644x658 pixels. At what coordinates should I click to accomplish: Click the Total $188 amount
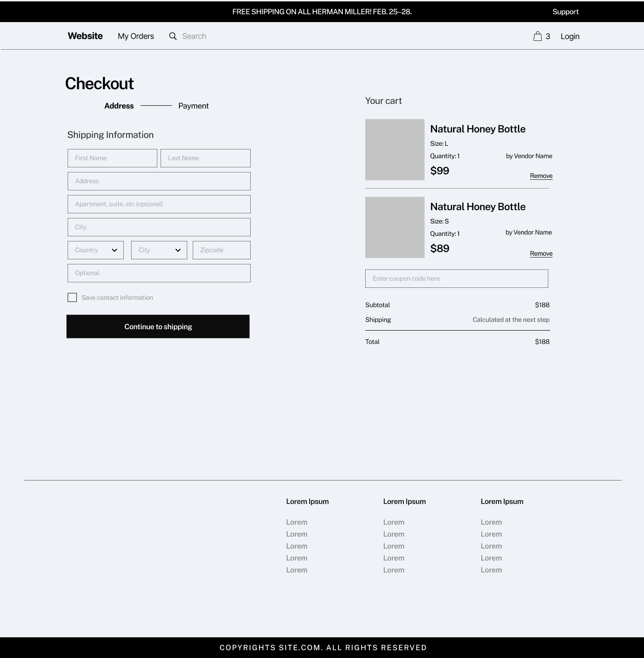(542, 342)
